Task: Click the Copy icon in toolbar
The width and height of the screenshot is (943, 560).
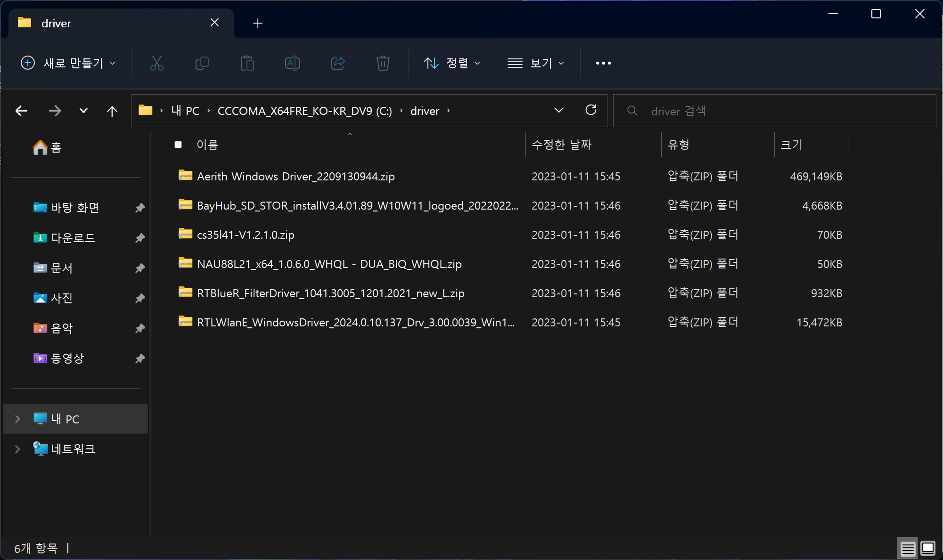Action: tap(202, 63)
